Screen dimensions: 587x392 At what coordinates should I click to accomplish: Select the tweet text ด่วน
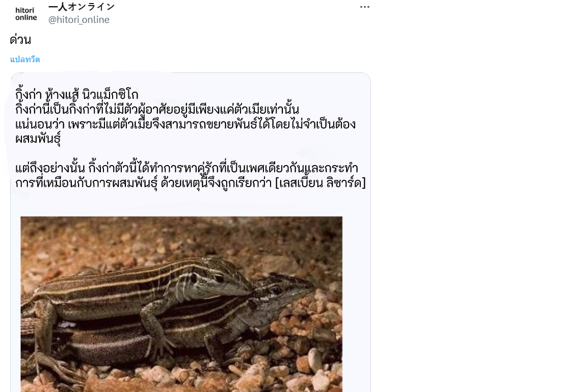click(20, 40)
